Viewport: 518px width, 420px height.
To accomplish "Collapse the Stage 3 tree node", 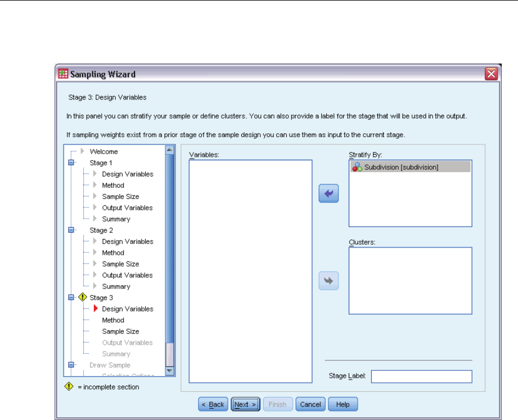I will pyautogui.click(x=71, y=297).
